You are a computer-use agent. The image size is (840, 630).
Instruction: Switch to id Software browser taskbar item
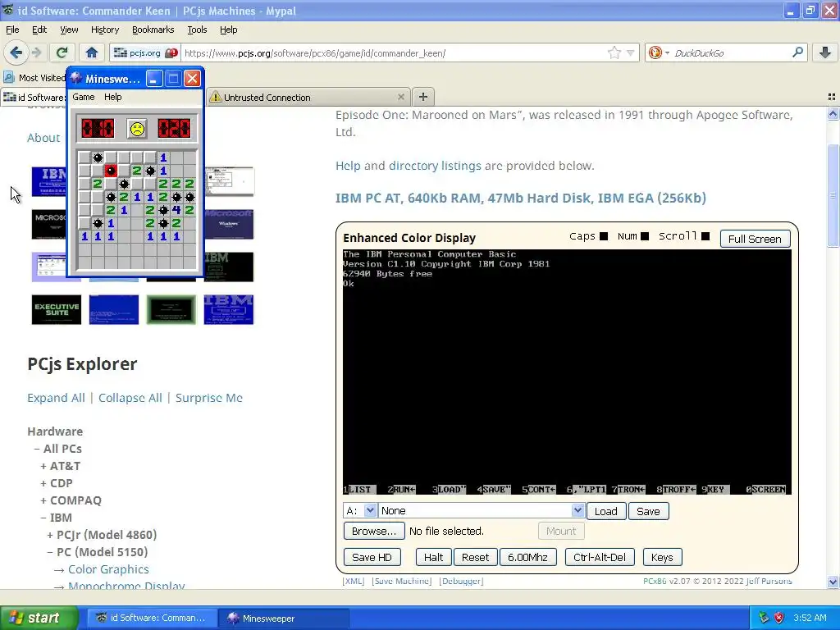(151, 619)
